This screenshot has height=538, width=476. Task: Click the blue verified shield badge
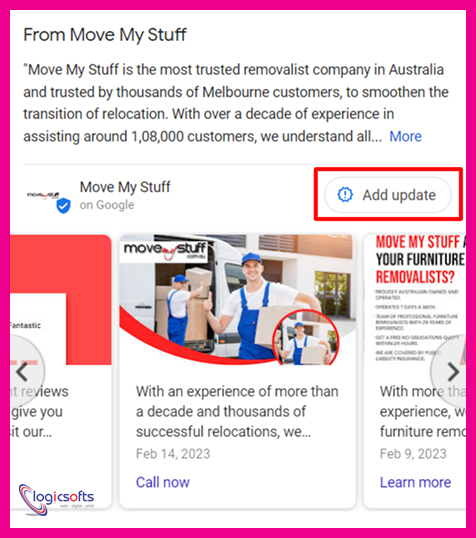(x=63, y=206)
